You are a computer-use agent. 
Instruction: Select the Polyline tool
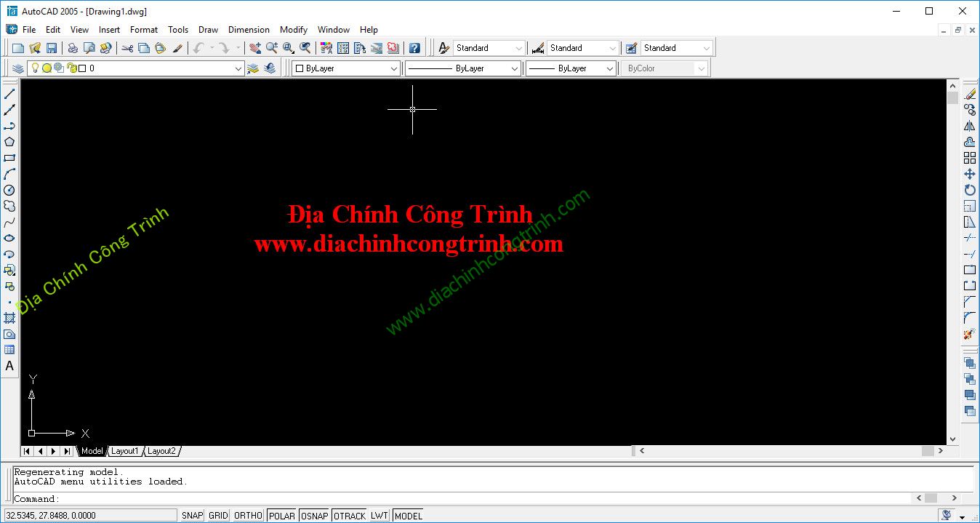(x=9, y=126)
